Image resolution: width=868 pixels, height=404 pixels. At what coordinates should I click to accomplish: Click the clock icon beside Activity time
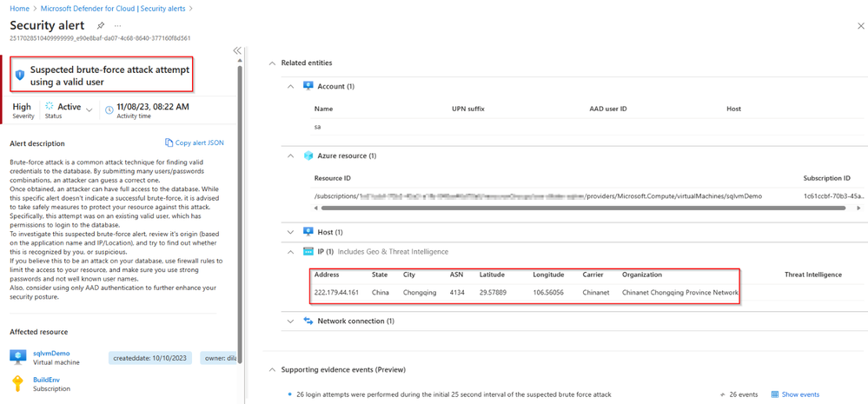tap(109, 110)
